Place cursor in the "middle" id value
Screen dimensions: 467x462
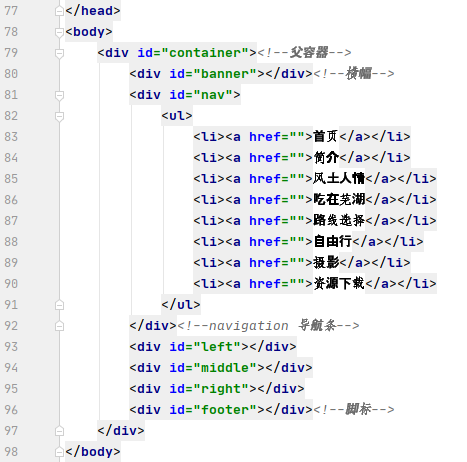click(225, 368)
